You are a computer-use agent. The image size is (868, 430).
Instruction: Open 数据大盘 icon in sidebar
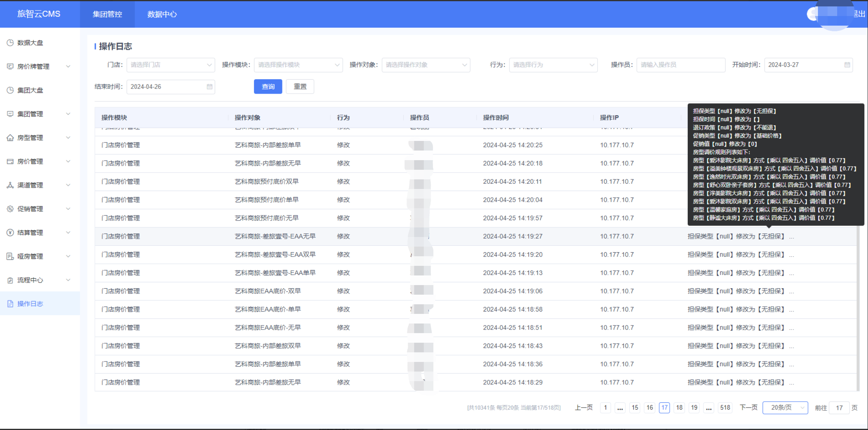pyautogui.click(x=10, y=43)
